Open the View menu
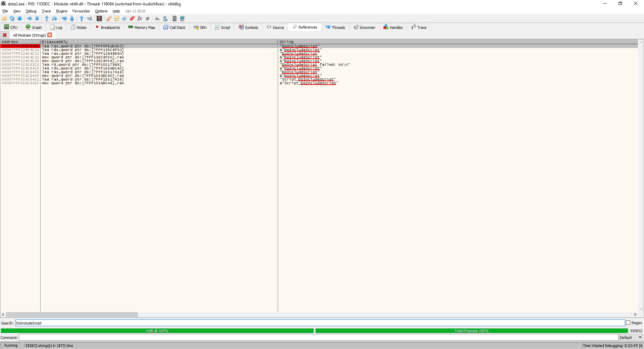Viewport: 644px width, 349px height. click(17, 11)
